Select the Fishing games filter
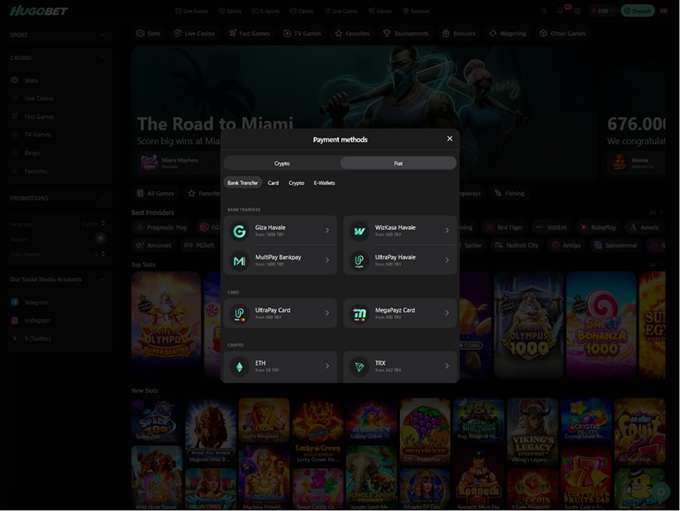 click(x=509, y=193)
